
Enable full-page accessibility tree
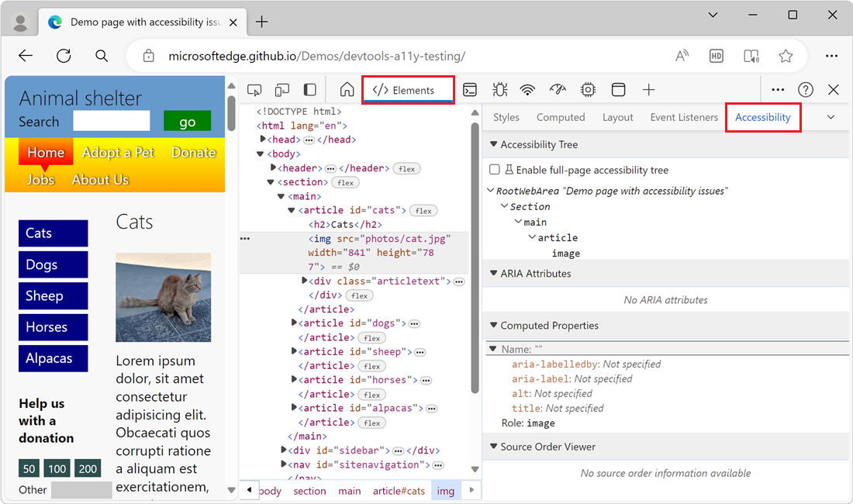494,169
